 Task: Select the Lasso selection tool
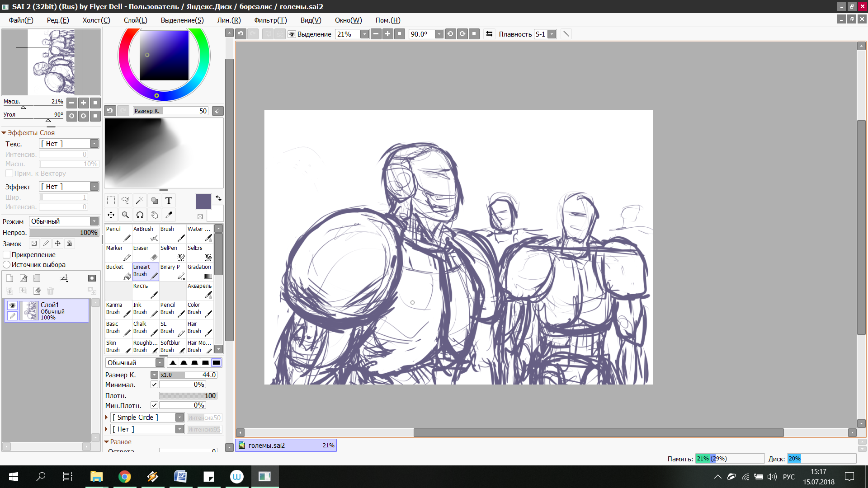coord(125,201)
